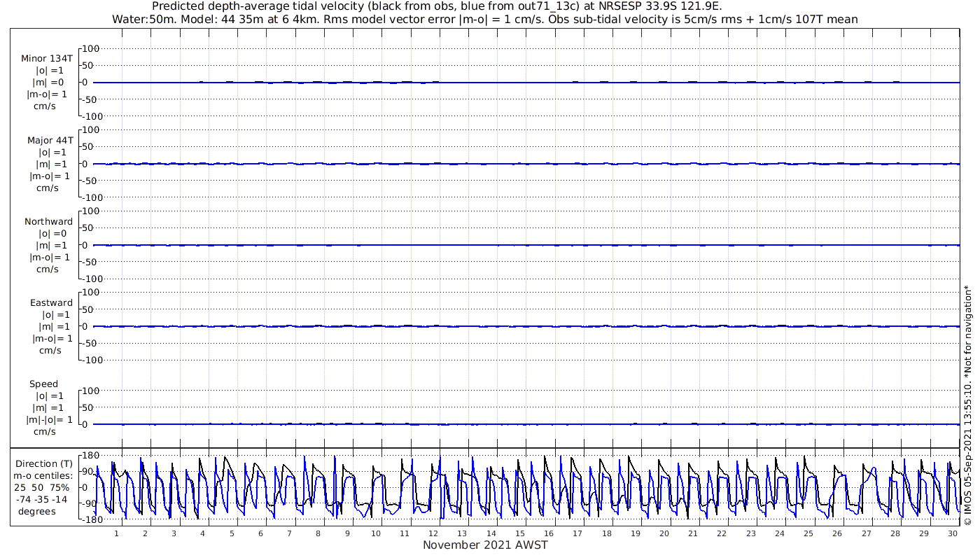980x560 pixels.
Task: Click '|m|-|o|= 1' under Speed
Action: (49, 419)
